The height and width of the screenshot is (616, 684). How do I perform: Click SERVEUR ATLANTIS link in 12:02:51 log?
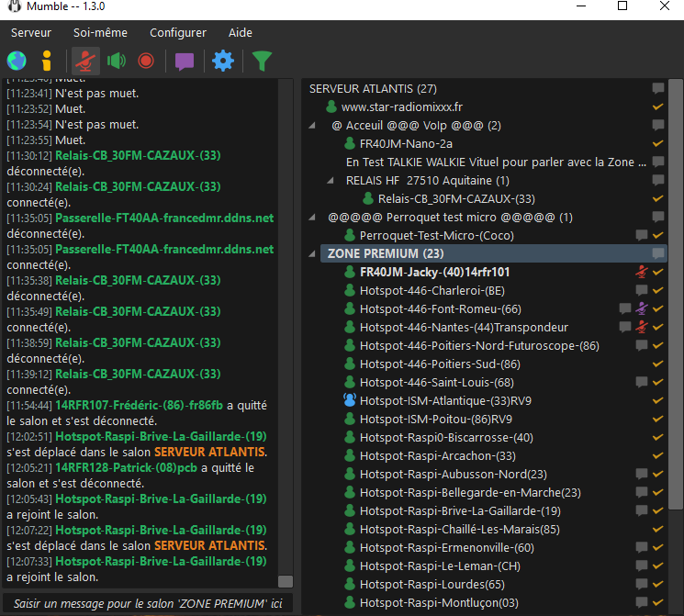(x=210, y=452)
